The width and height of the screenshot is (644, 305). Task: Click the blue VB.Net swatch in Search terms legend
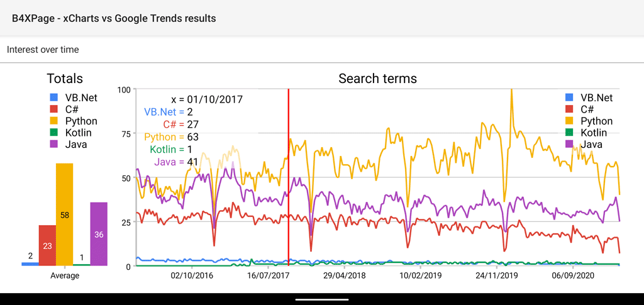pos(569,97)
